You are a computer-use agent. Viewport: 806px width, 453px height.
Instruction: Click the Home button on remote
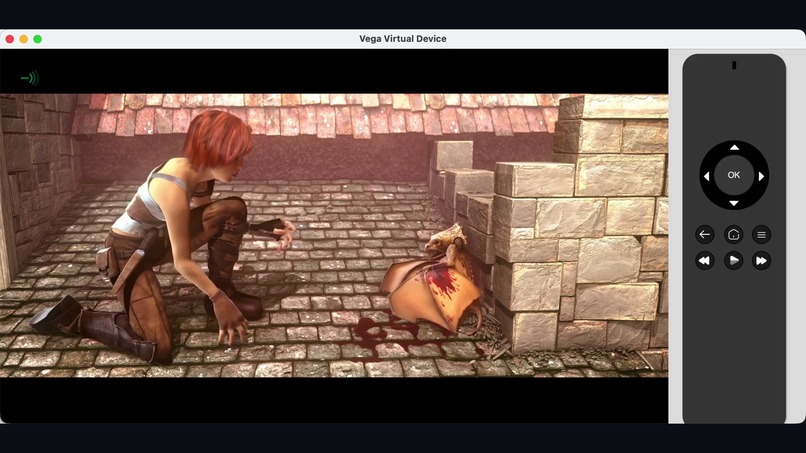point(734,234)
